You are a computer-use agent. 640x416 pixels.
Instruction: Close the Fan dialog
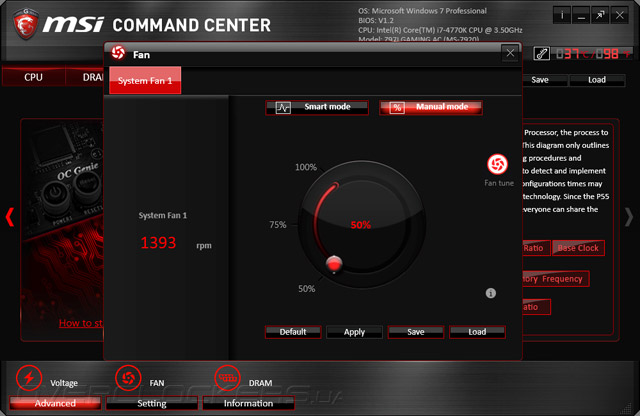[x=510, y=53]
